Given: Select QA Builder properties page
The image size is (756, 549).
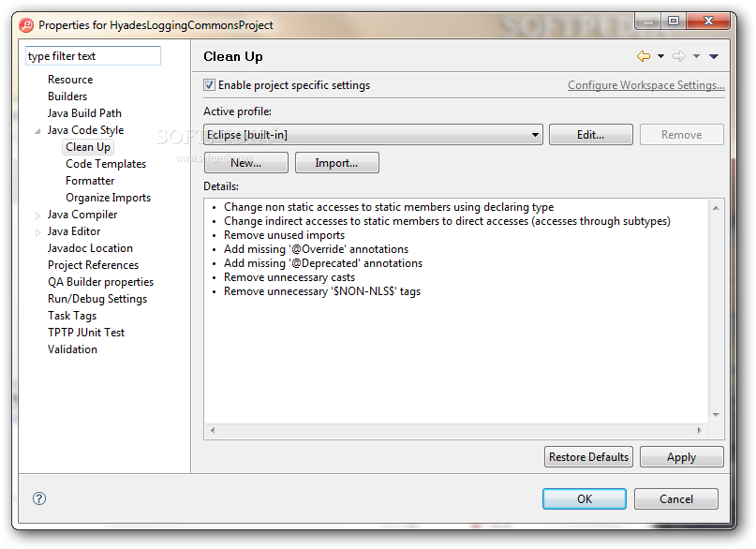Looking at the screenshot, I should [101, 282].
